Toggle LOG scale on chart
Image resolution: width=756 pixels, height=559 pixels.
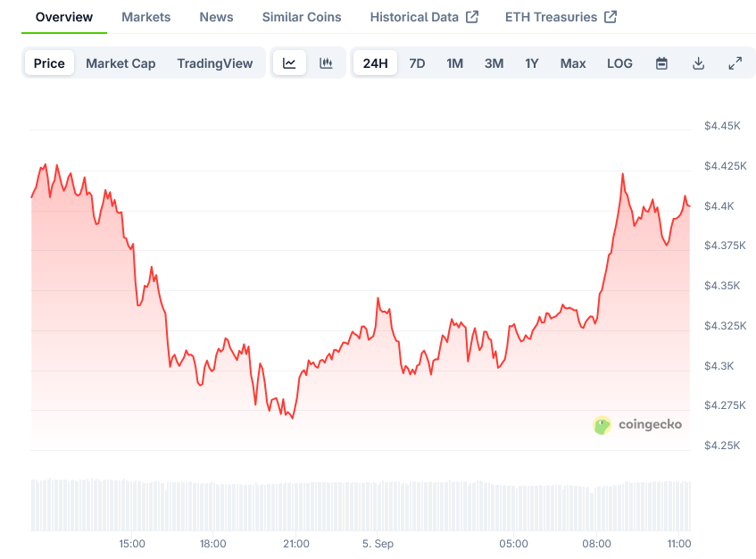(619, 63)
